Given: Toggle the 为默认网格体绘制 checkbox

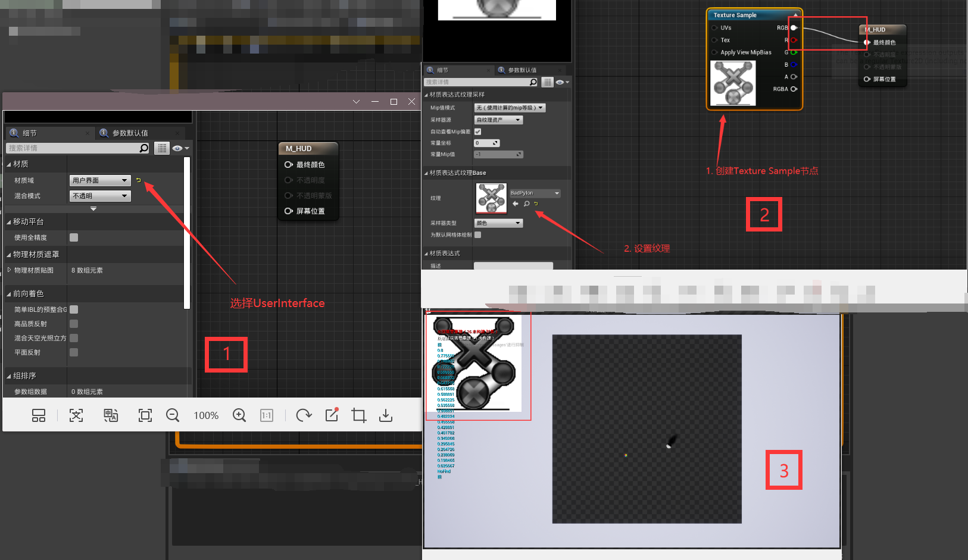Looking at the screenshot, I should click(477, 234).
